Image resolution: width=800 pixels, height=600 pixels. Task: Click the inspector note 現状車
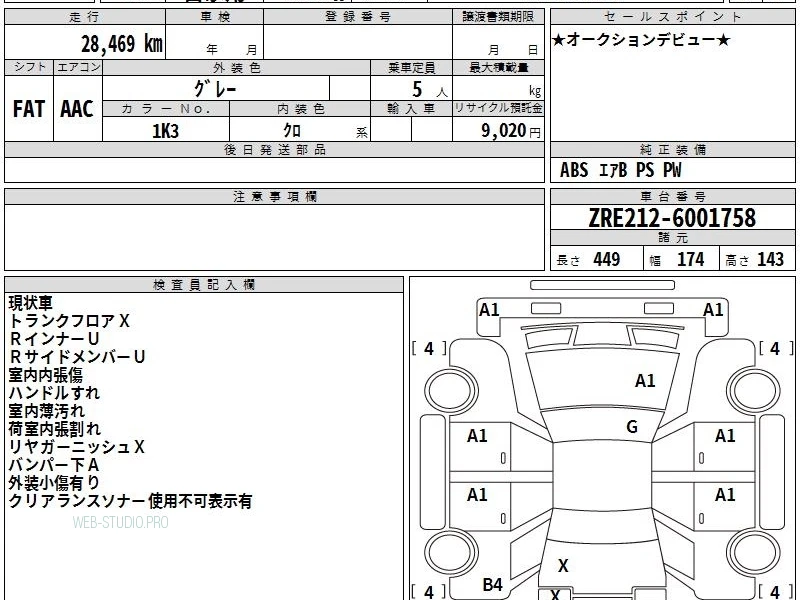click(x=31, y=303)
